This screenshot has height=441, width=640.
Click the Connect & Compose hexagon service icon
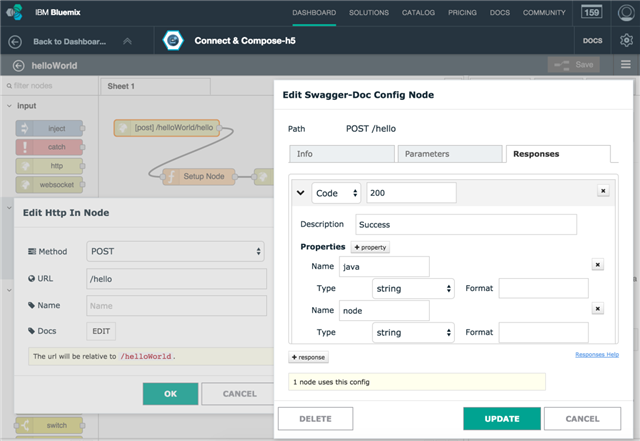point(173,40)
